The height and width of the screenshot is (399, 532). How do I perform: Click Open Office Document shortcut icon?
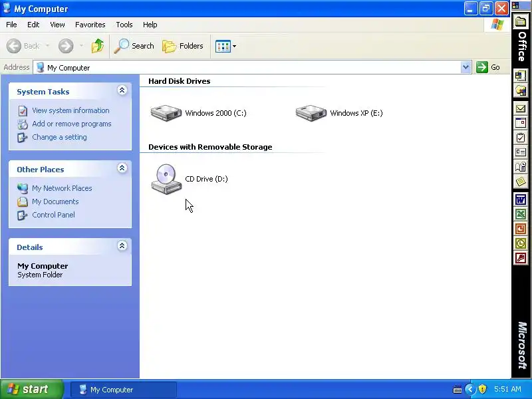tap(521, 90)
